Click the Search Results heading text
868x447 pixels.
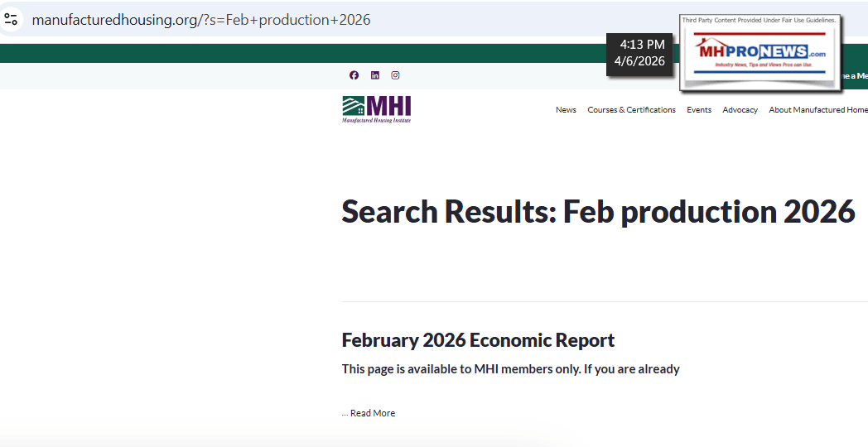[597, 212]
